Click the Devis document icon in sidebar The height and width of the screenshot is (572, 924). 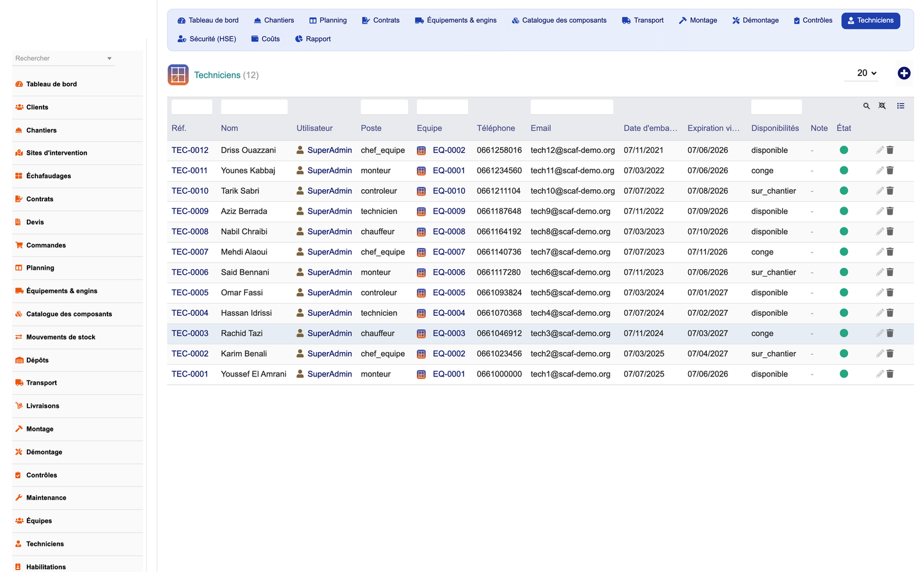coord(19,222)
